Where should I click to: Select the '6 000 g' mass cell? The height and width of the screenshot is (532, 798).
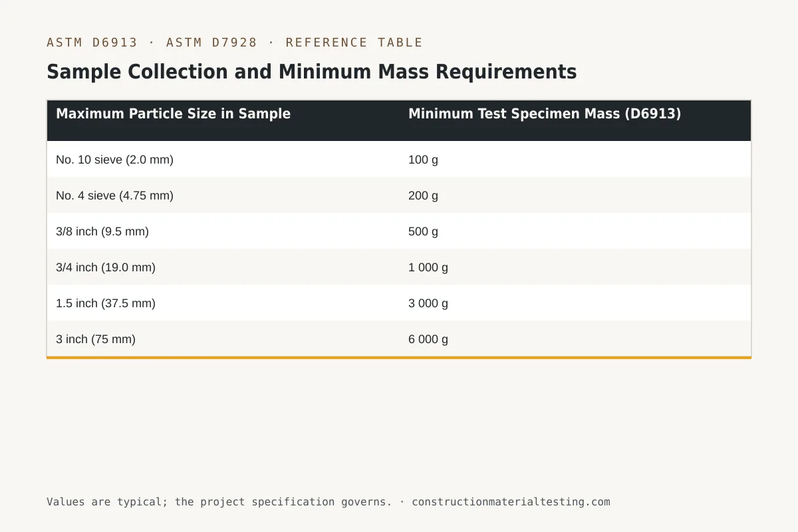575,339
